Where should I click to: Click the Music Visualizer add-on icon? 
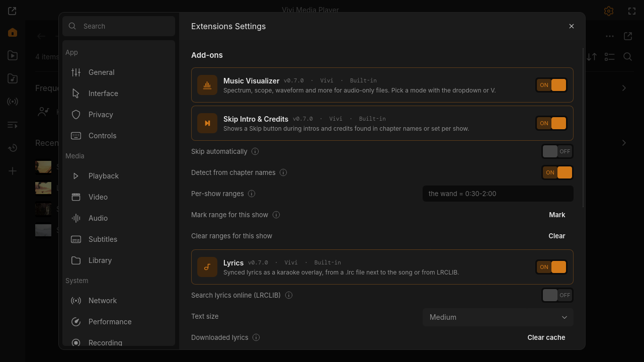point(207,85)
